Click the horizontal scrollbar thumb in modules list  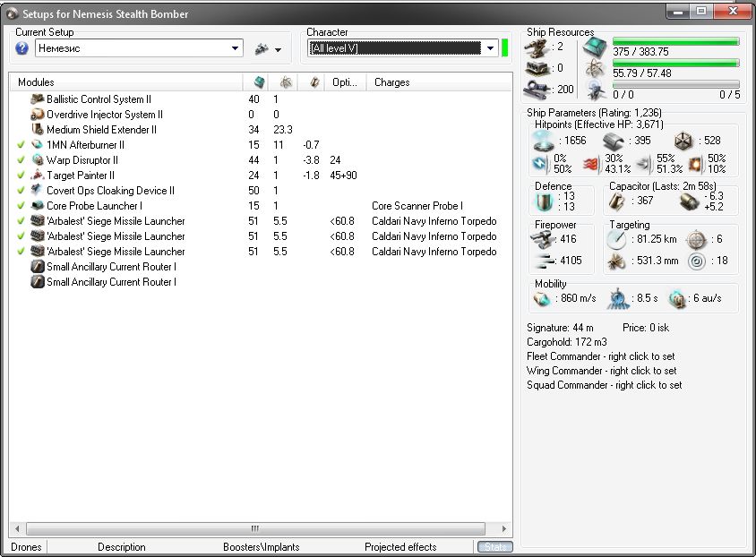[255, 528]
